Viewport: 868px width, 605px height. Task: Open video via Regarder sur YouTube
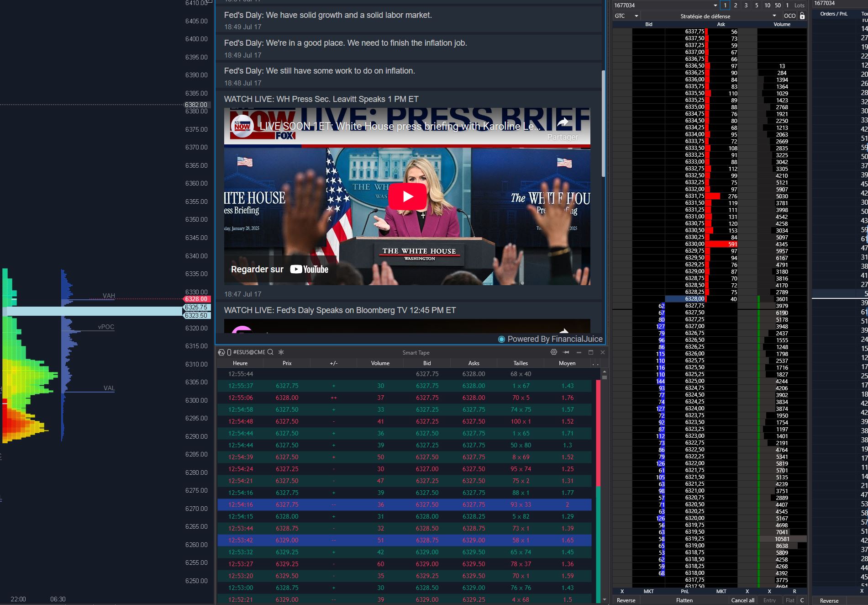click(x=279, y=269)
